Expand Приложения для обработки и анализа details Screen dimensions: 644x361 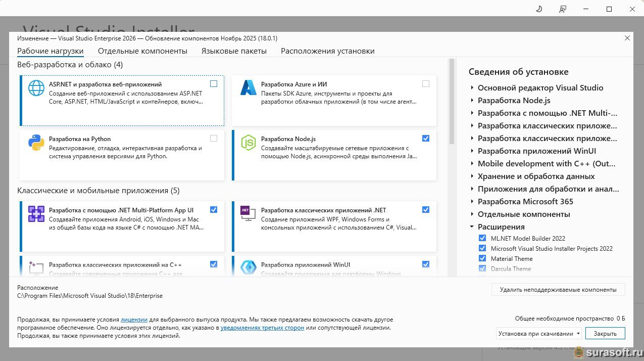[472, 189]
